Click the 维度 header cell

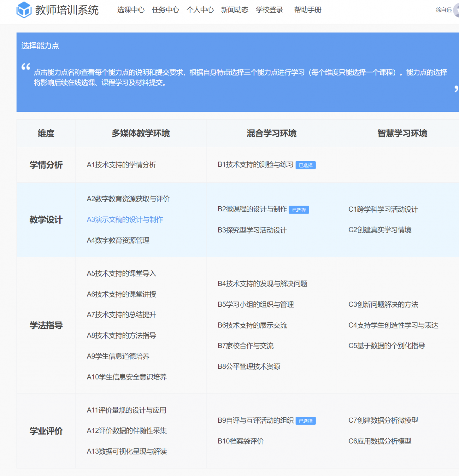pos(46,133)
